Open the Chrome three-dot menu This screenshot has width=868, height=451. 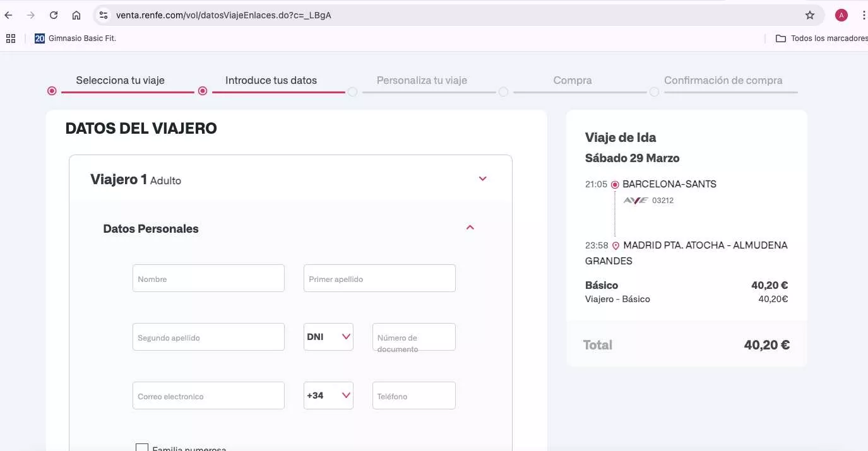click(x=862, y=15)
